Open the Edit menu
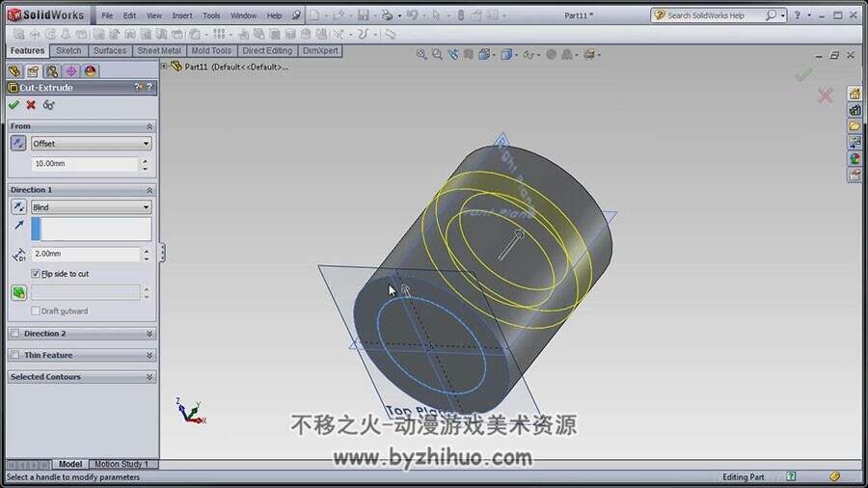868x488 pixels. pyautogui.click(x=129, y=15)
